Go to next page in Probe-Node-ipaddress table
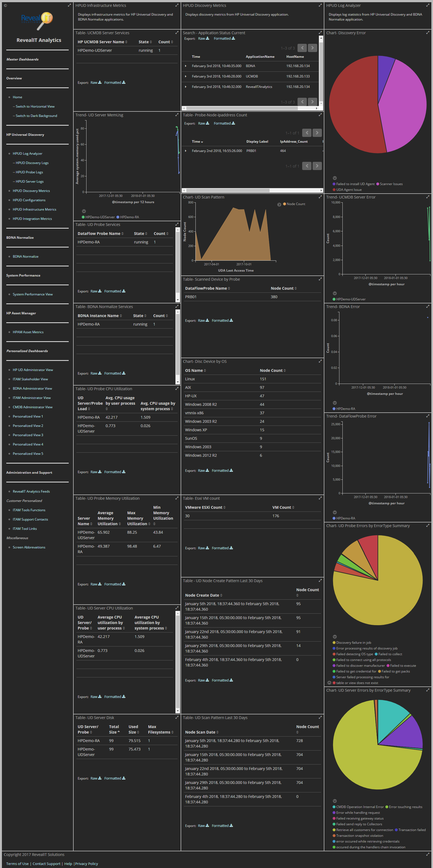 pos(317,133)
